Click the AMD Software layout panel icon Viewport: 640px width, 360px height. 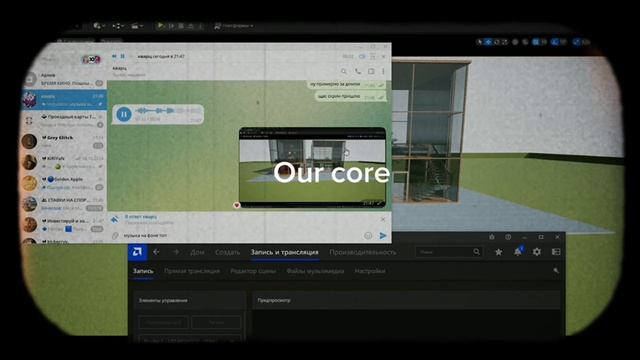click(x=556, y=252)
